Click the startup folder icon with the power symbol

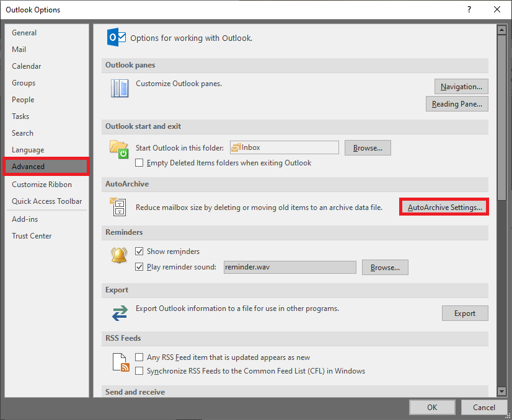119,149
